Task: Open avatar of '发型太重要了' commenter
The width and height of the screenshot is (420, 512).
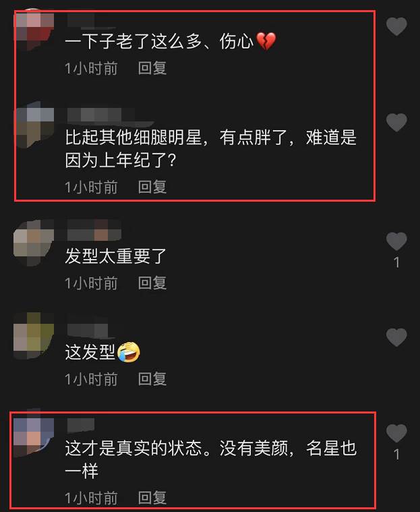Action: tap(34, 243)
